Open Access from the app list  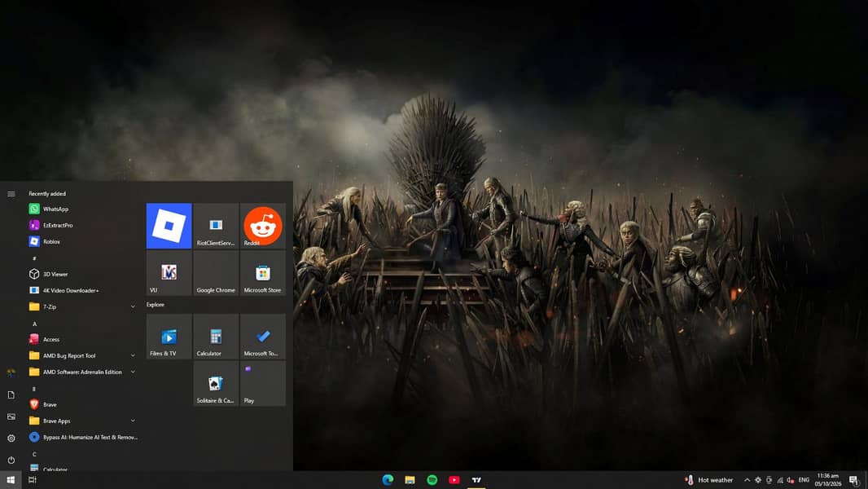coord(83,340)
